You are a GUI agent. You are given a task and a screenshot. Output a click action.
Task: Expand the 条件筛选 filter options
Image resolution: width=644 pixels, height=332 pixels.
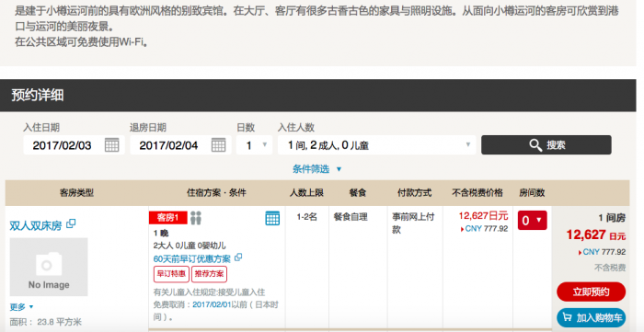click(316, 169)
